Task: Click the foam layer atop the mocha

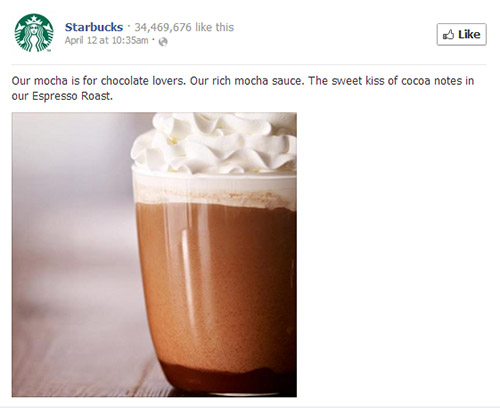Action: [x=215, y=192]
